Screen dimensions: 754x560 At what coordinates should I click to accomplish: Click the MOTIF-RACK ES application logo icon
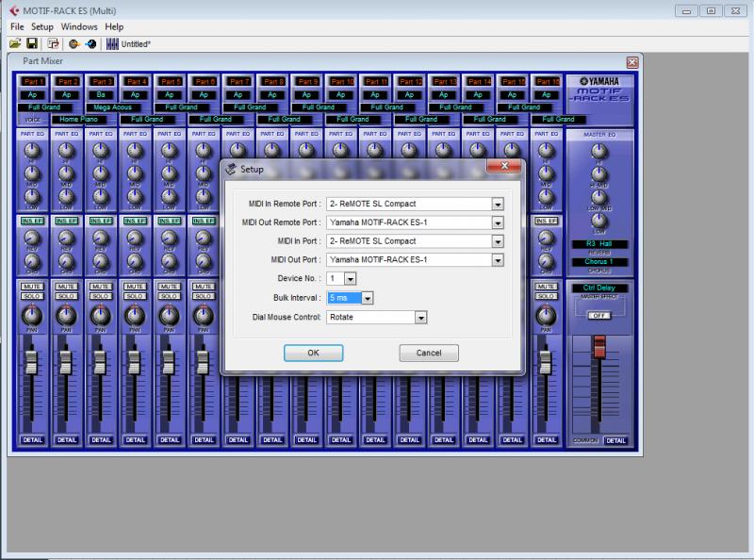14,10
